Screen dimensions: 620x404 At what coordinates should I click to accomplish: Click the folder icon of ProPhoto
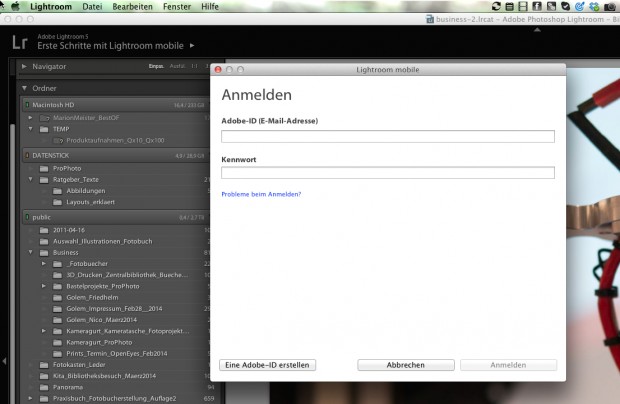click(x=44, y=168)
